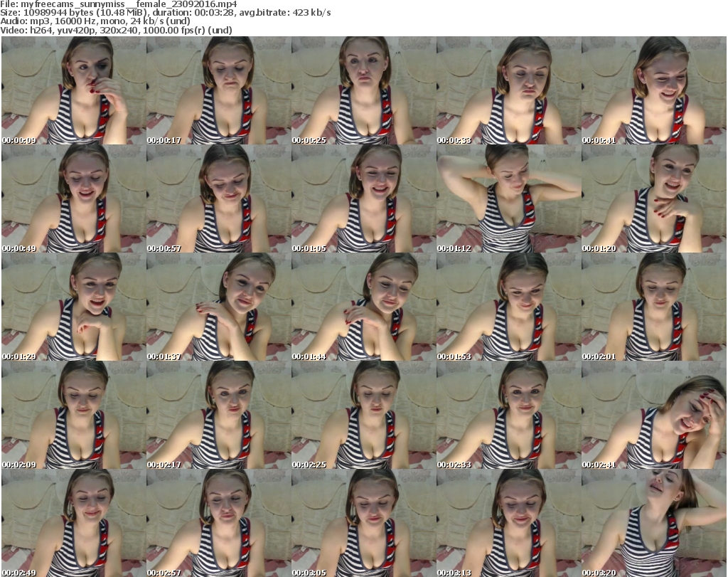
Task: Pick the thumbnail stamped 00:02:57
Action: point(219,523)
